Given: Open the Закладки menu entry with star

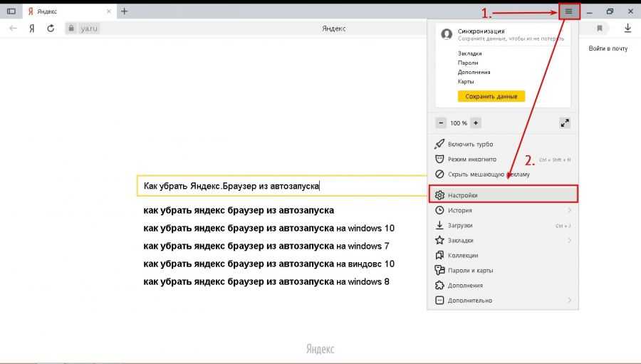Looking at the screenshot, I should tap(503, 241).
